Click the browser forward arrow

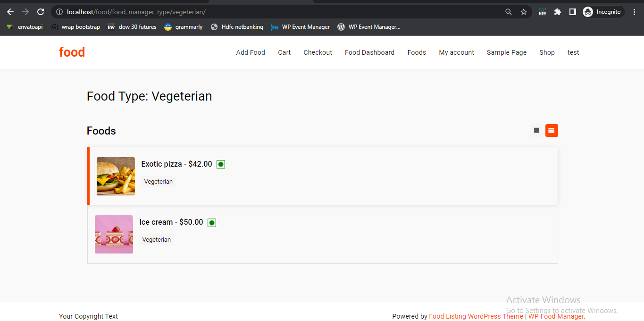(25, 12)
